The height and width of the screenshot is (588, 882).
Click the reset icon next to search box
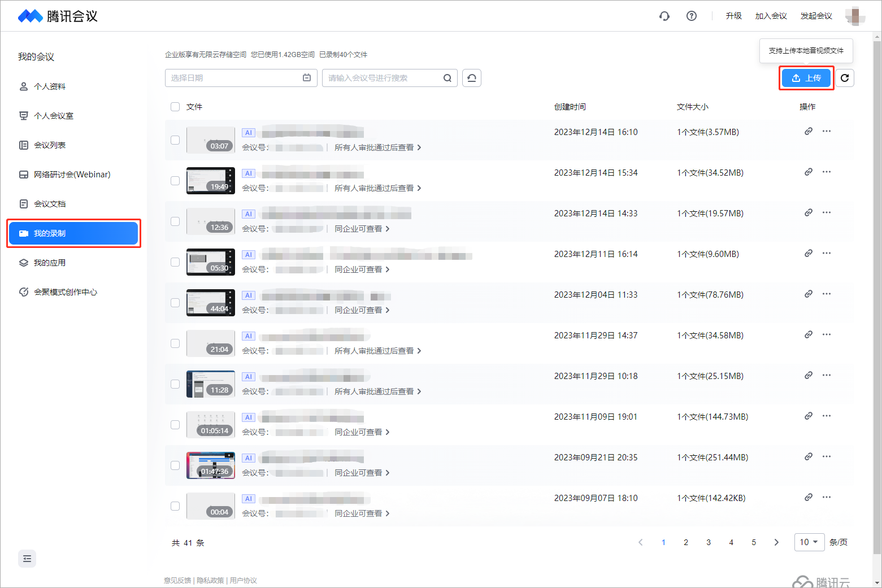coord(471,78)
